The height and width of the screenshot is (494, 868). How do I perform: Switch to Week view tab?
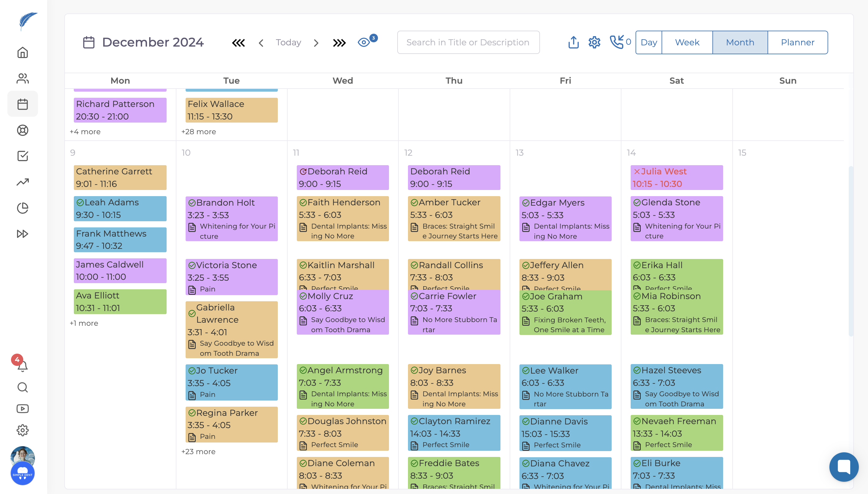pyautogui.click(x=687, y=42)
